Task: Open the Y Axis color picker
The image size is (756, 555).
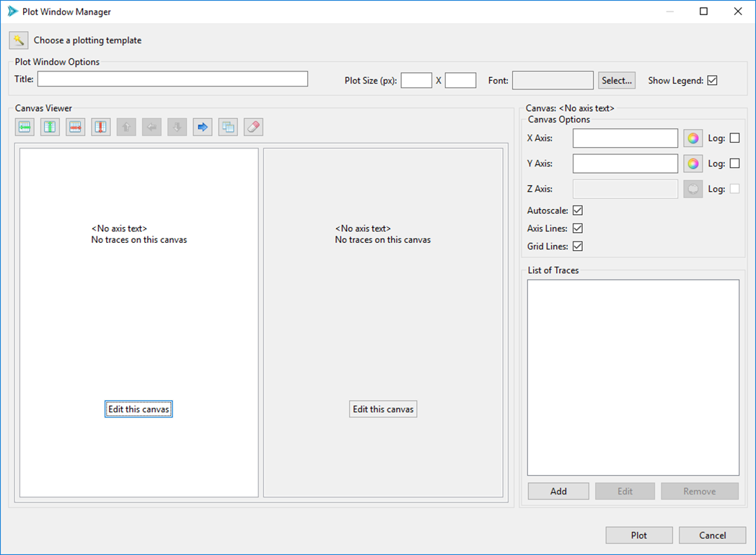Action: (x=693, y=163)
